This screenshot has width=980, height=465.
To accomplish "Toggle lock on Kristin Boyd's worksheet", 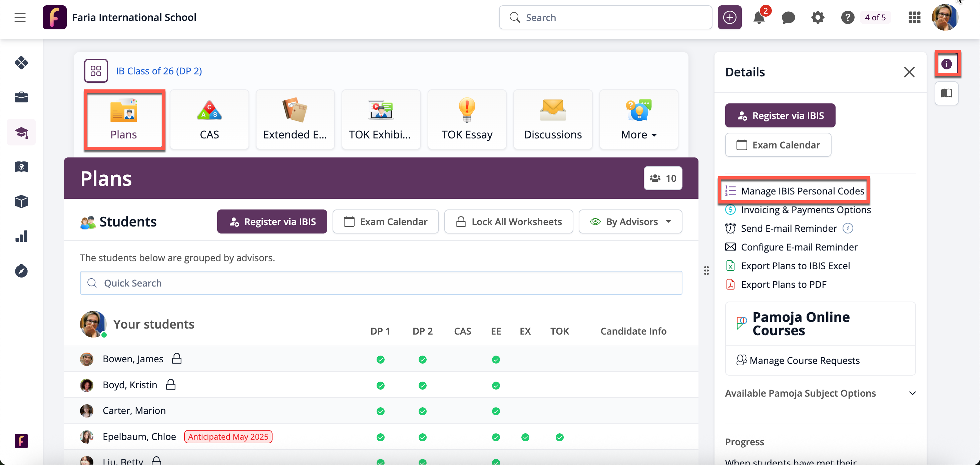I will 171,384.
